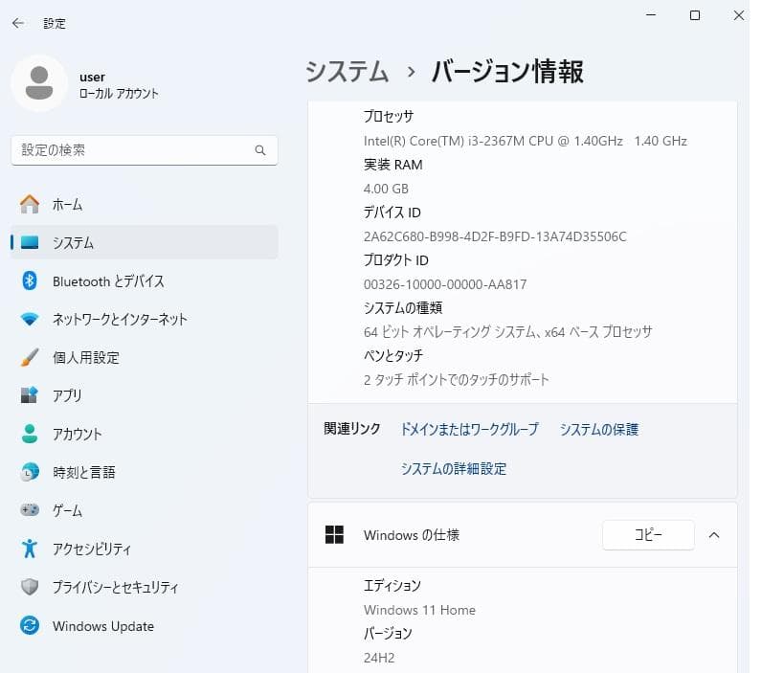
Task: Open the システムの保護 link
Action: click(597, 429)
